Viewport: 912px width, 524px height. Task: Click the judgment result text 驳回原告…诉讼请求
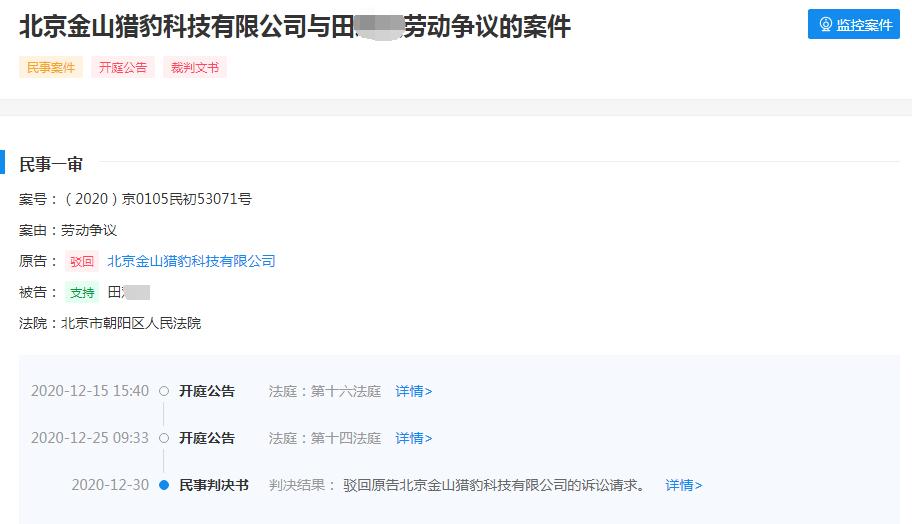(x=494, y=485)
